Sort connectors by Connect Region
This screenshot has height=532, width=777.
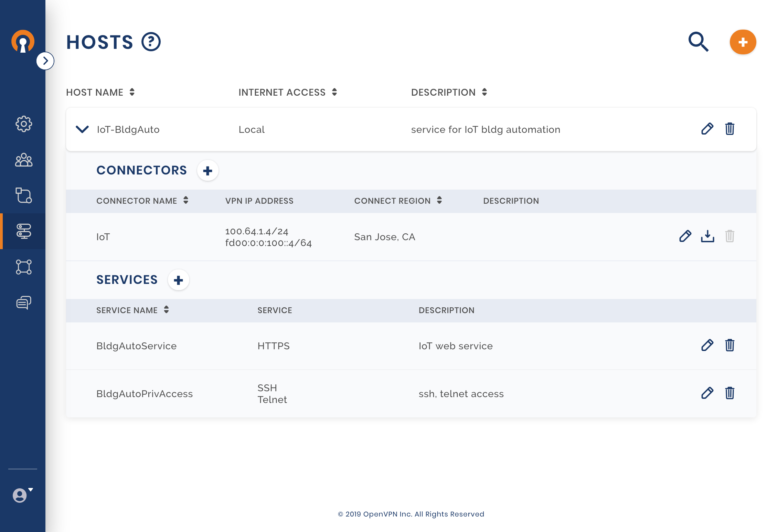click(x=439, y=201)
